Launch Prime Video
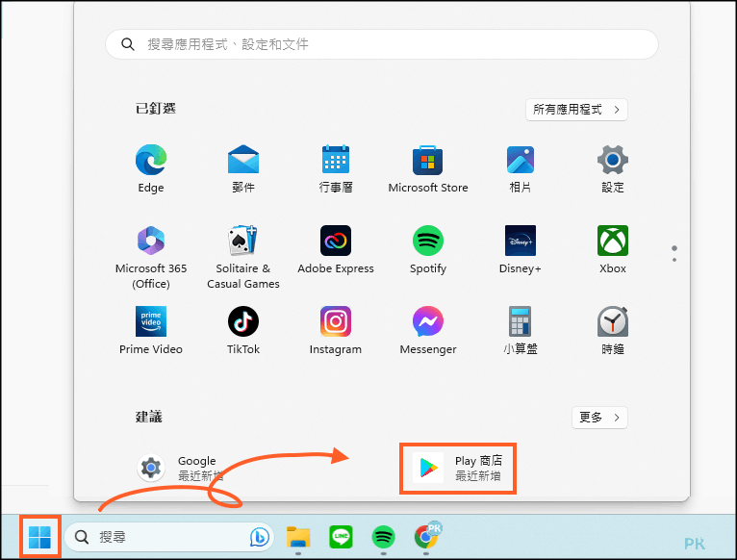The width and height of the screenshot is (737, 560). click(151, 331)
